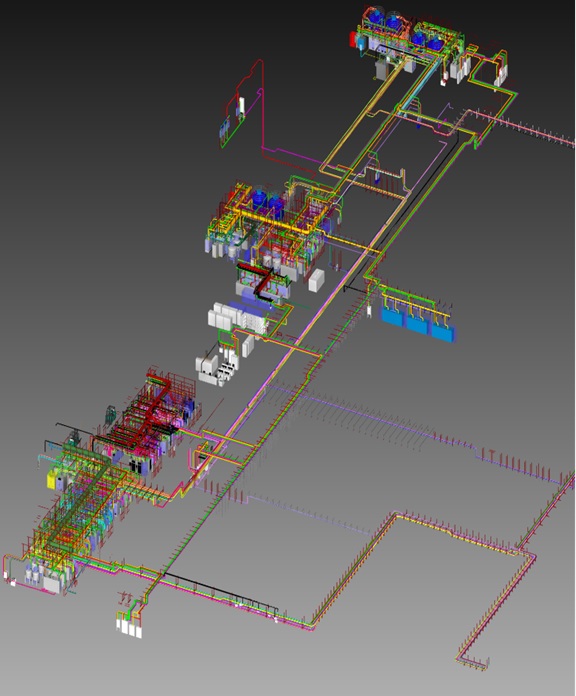The width and height of the screenshot is (576, 696).
Task: Select the red unit beside the top chillers
Action: [x=353, y=39]
